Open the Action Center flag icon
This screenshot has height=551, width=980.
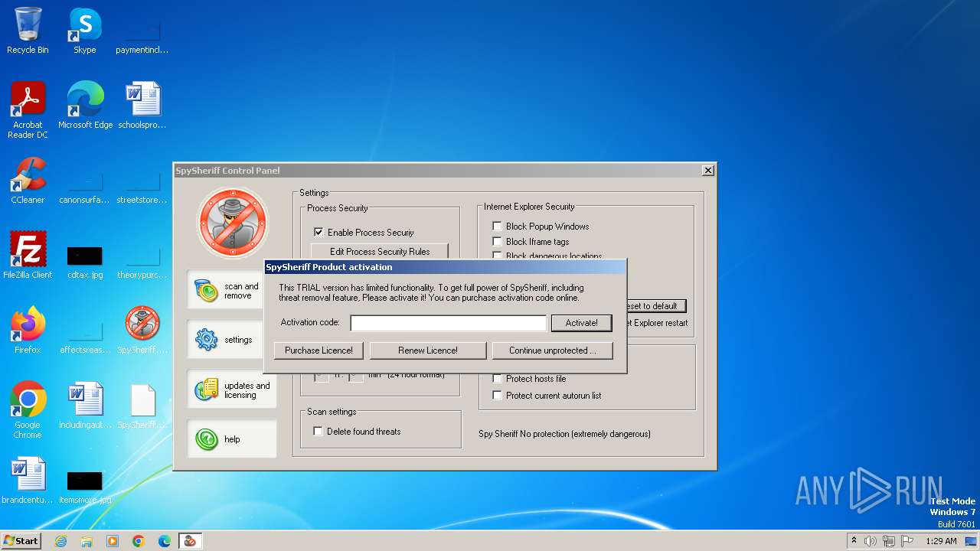pyautogui.click(x=907, y=541)
